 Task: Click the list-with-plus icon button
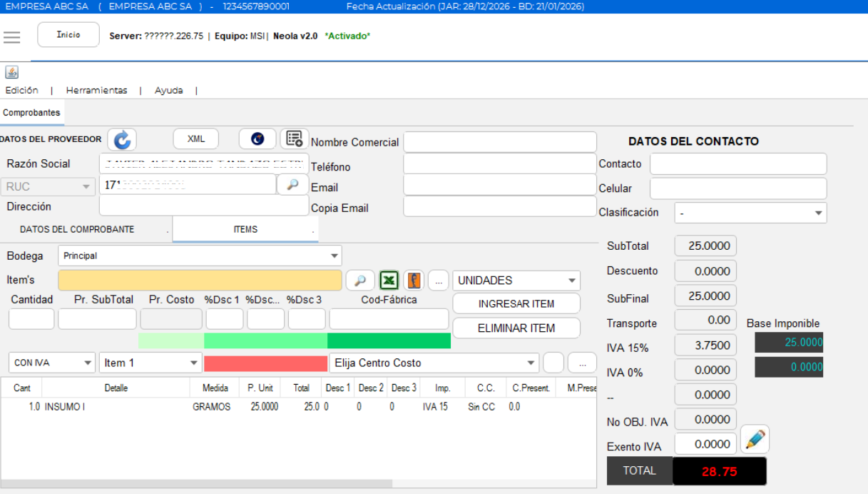(294, 138)
